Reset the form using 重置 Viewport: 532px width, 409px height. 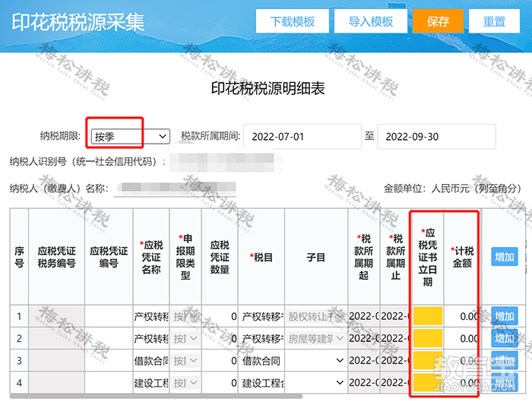tap(494, 21)
